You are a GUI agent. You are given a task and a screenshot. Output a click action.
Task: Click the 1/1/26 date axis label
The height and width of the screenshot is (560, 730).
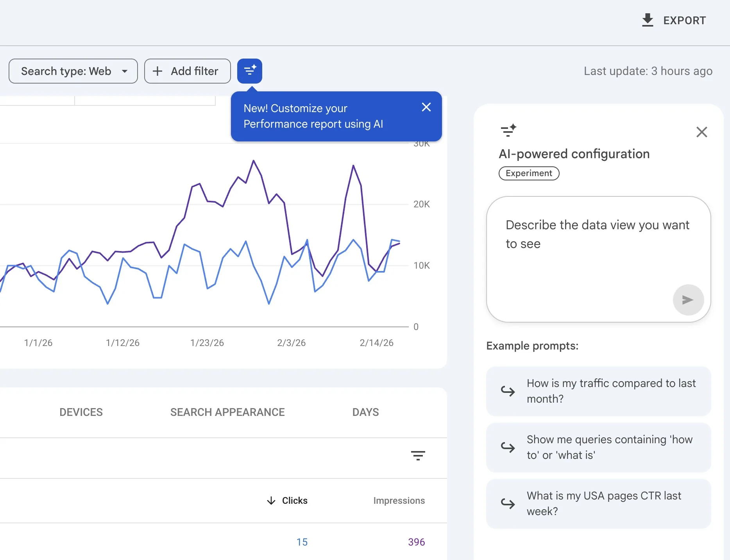38,343
